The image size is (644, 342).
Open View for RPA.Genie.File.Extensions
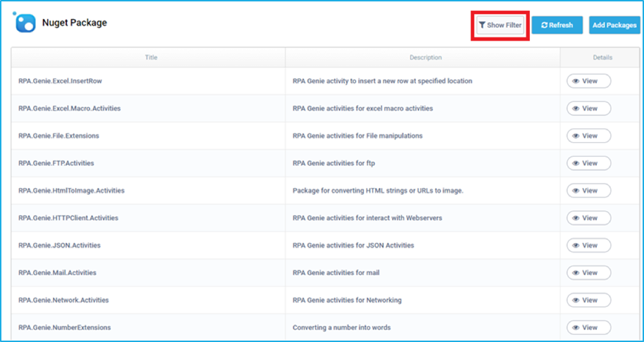pos(588,136)
